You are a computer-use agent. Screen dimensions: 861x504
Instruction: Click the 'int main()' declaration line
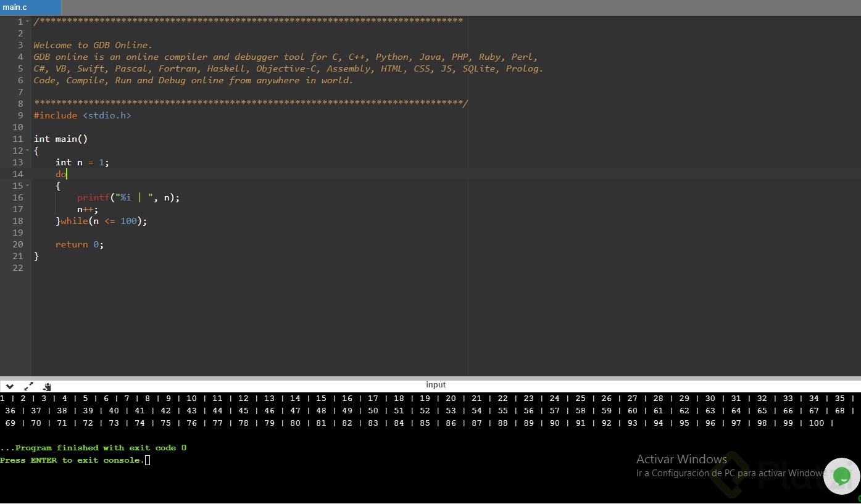point(60,139)
